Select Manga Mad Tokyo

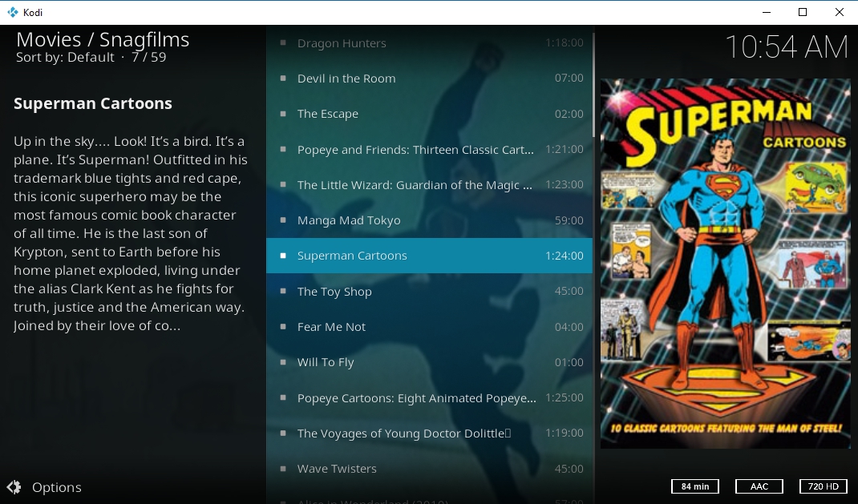point(429,220)
